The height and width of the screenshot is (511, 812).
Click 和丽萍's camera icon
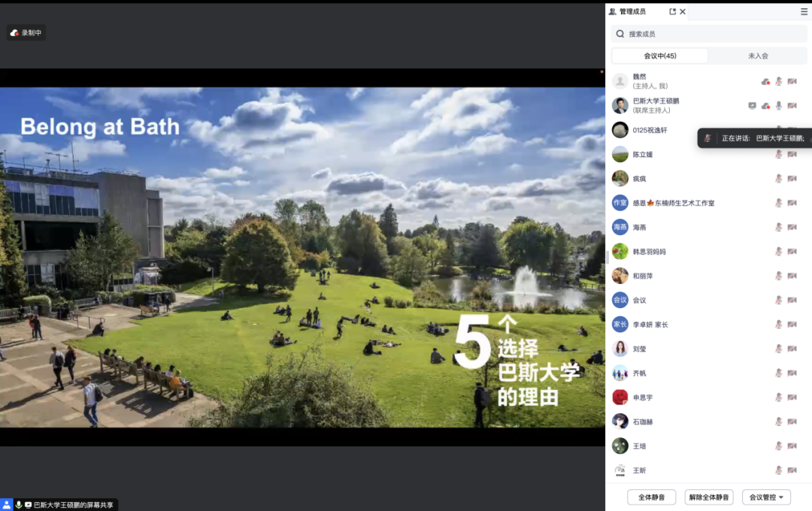coord(792,276)
